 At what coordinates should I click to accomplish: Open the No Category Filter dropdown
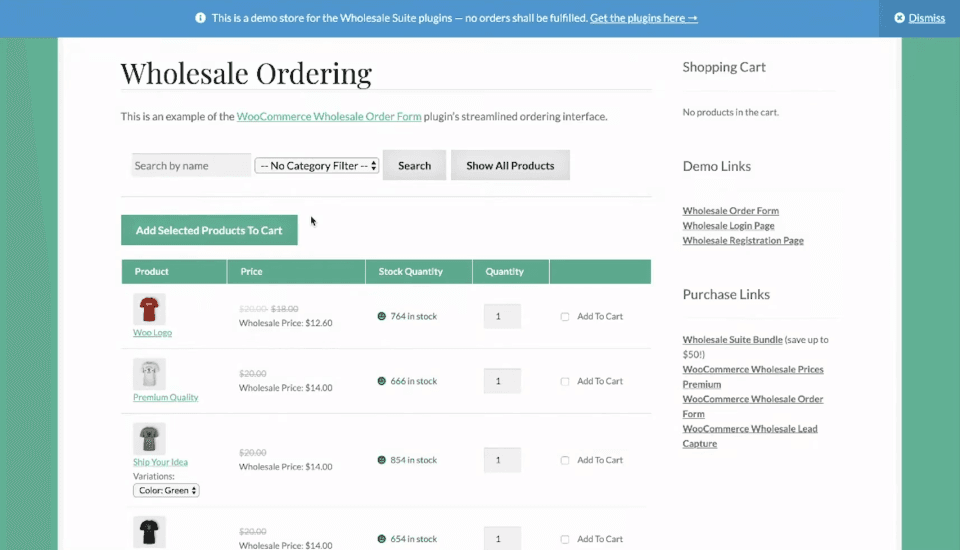coord(317,166)
